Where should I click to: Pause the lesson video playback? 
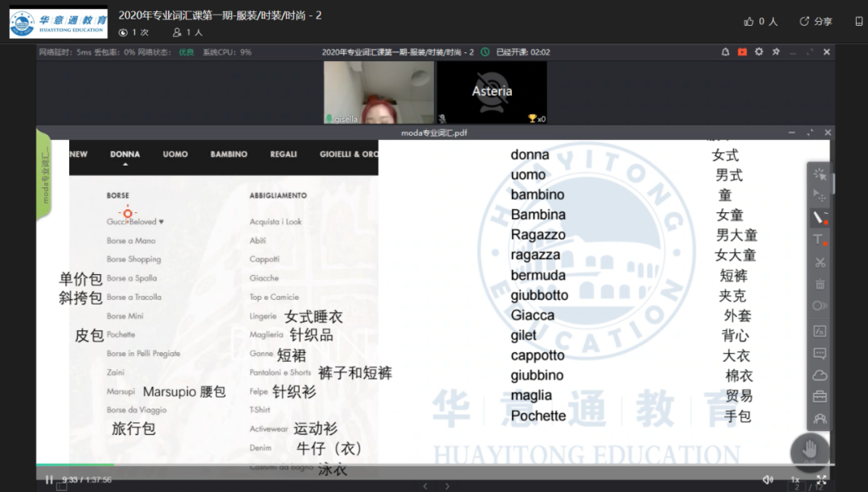click(49, 480)
